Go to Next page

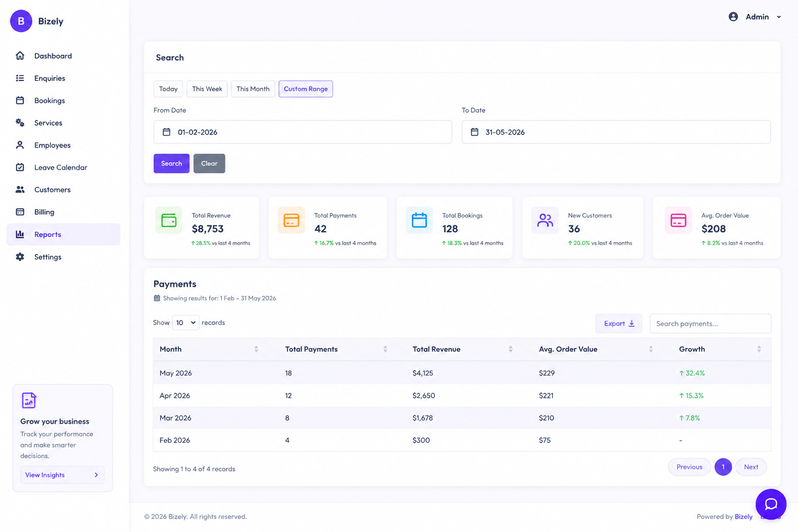(751, 467)
